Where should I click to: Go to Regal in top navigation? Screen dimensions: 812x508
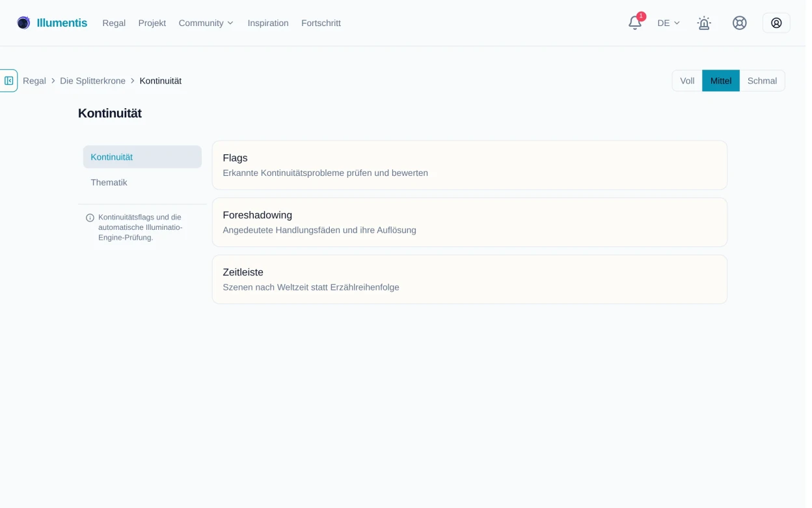click(x=114, y=23)
